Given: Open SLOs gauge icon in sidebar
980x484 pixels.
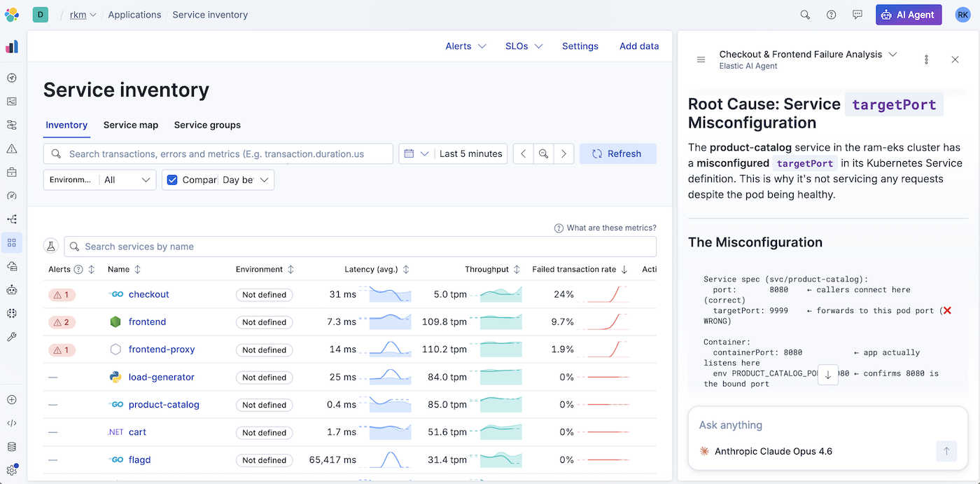Looking at the screenshot, I should tap(12, 195).
